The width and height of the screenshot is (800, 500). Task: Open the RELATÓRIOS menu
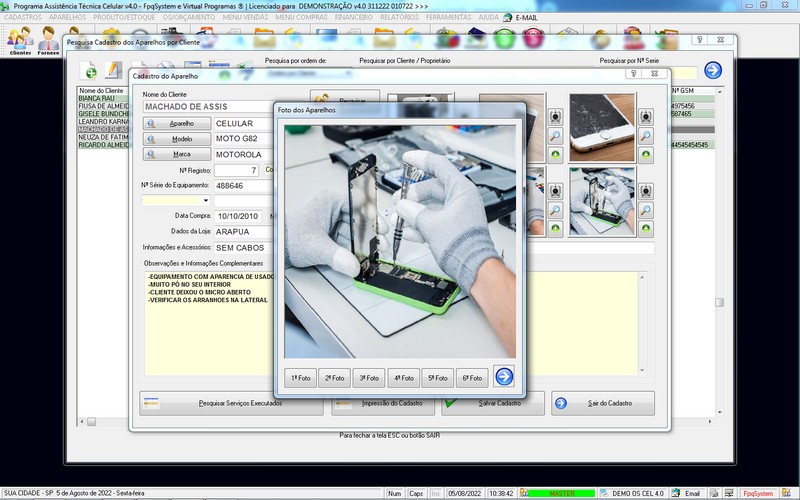(398, 18)
